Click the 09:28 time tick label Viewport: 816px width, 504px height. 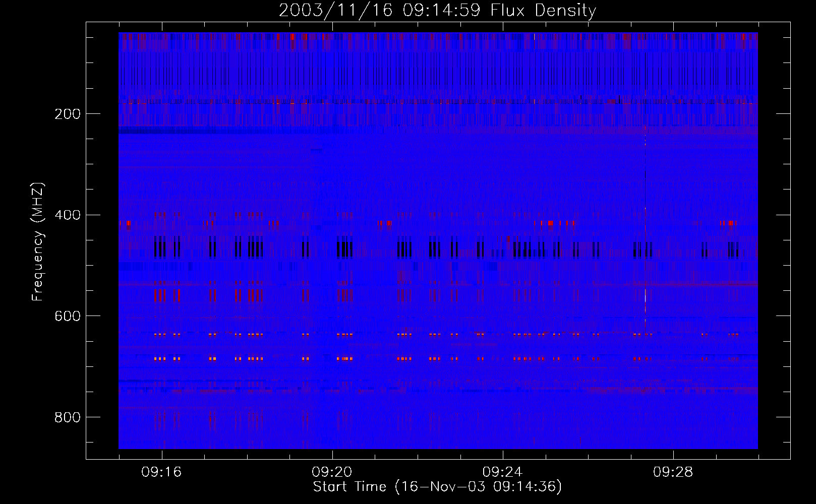(673, 472)
